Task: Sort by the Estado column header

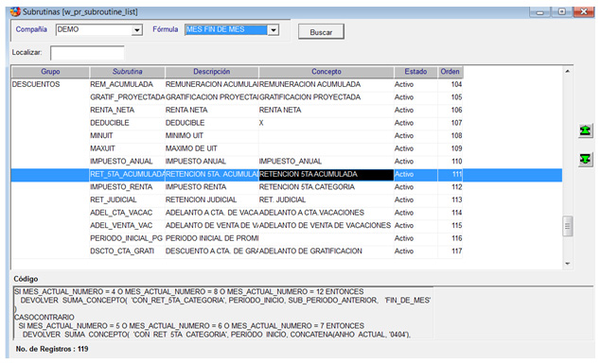Action: click(x=415, y=72)
